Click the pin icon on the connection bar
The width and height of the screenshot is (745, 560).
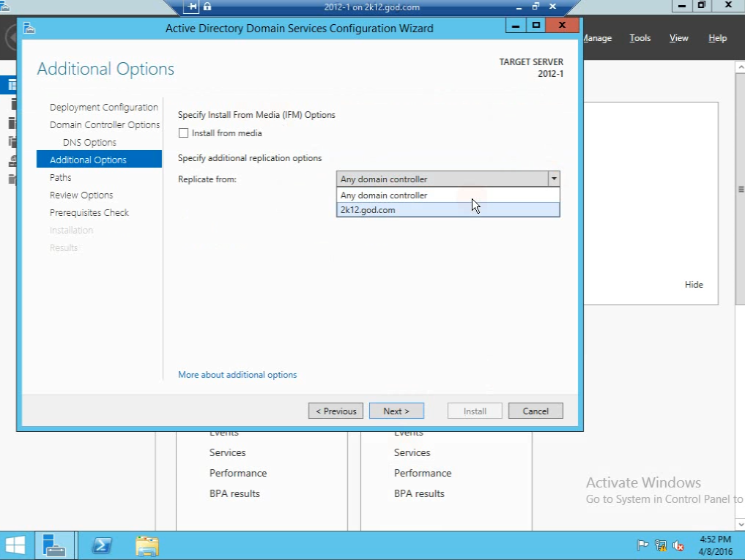[x=191, y=7]
